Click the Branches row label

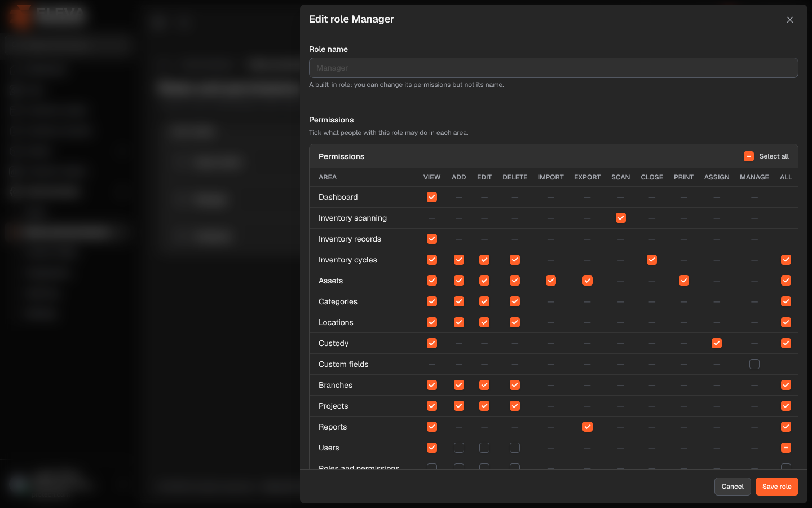point(336,385)
